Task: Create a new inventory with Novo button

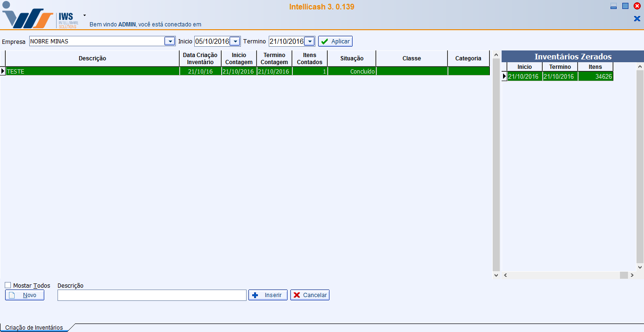Action: coord(25,295)
